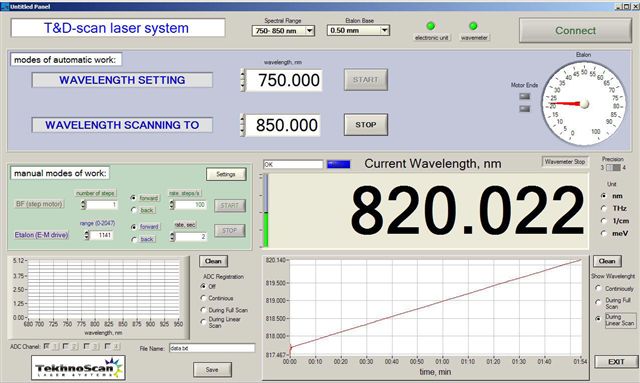The width and height of the screenshot is (640, 383).
Task: Set ADC Registration to Off
Action: [x=203, y=286]
